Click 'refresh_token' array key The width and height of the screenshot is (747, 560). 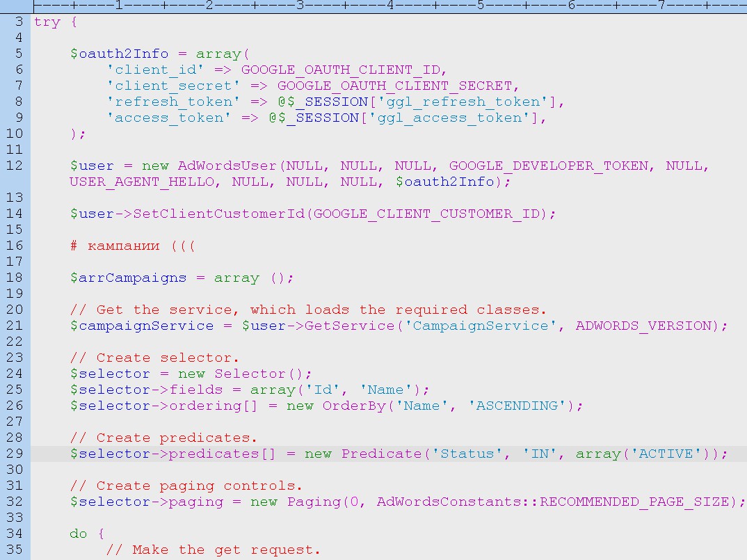coord(173,102)
